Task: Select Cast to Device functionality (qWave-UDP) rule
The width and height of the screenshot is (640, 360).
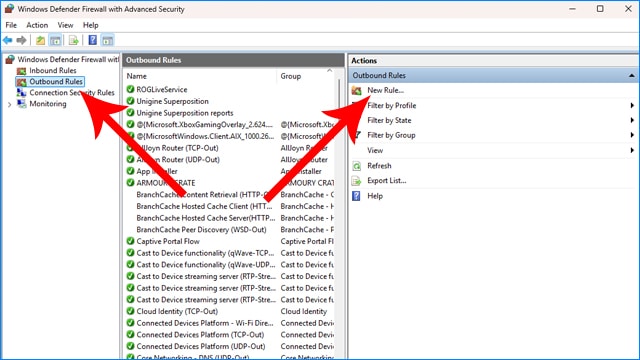Action: pos(206,264)
